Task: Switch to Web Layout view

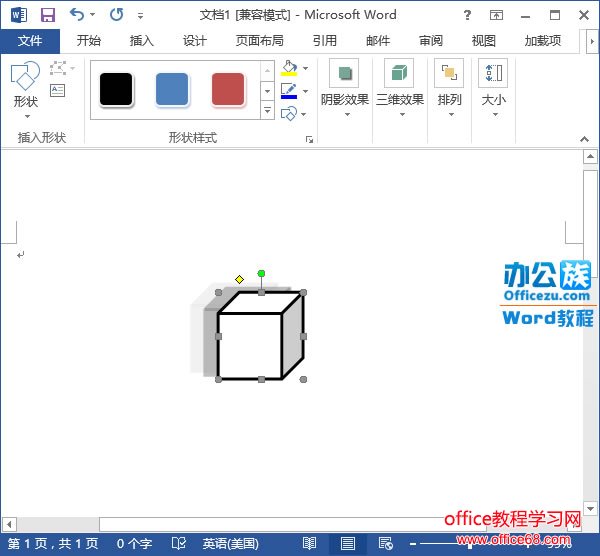Action: coord(386,543)
